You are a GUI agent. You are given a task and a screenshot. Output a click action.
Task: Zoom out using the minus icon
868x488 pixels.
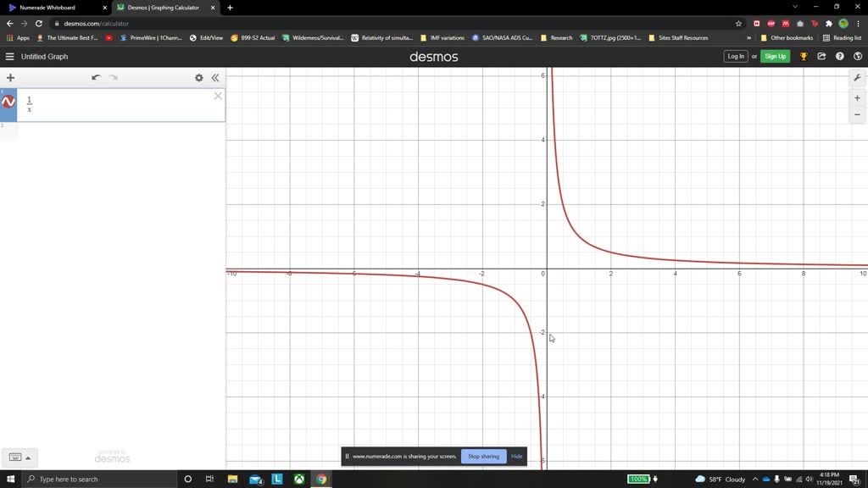pyautogui.click(x=857, y=114)
